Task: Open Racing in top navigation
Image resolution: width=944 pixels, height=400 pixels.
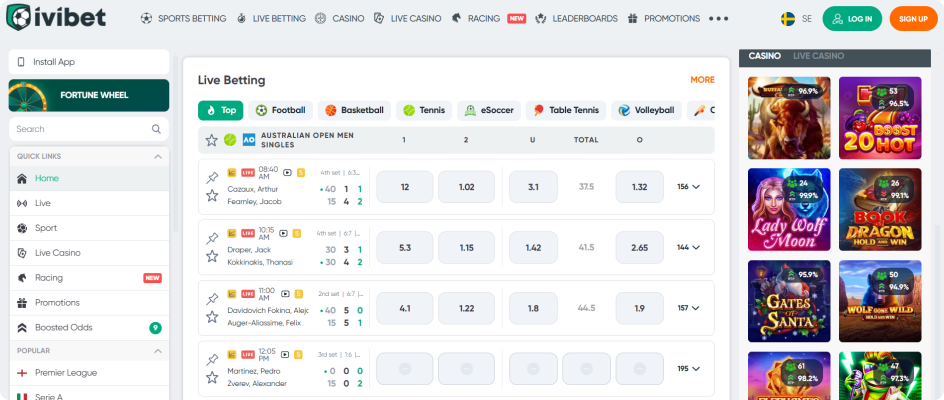Action: click(488, 19)
